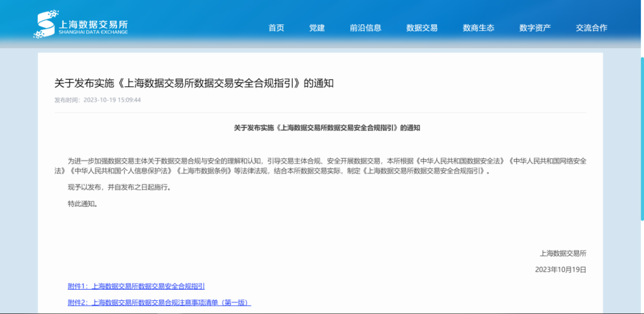Click the date 2023年10月19日
The image size is (644, 314).
pyautogui.click(x=561, y=270)
